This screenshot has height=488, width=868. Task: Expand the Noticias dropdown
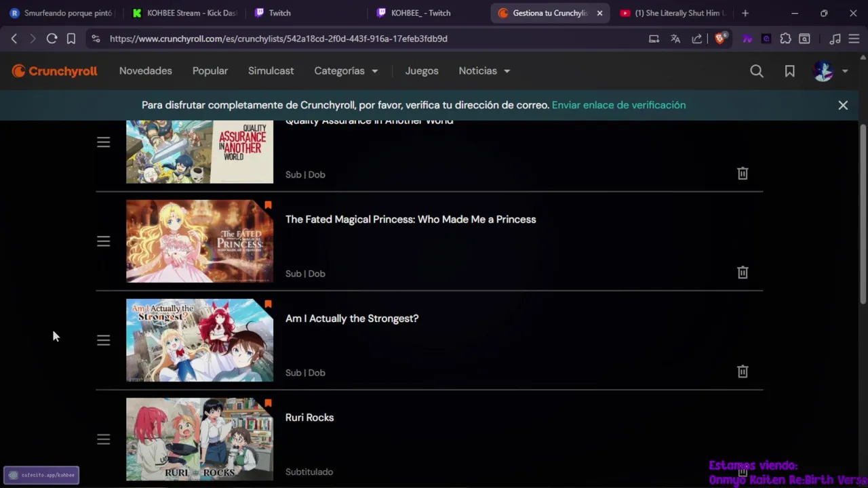tap(484, 71)
